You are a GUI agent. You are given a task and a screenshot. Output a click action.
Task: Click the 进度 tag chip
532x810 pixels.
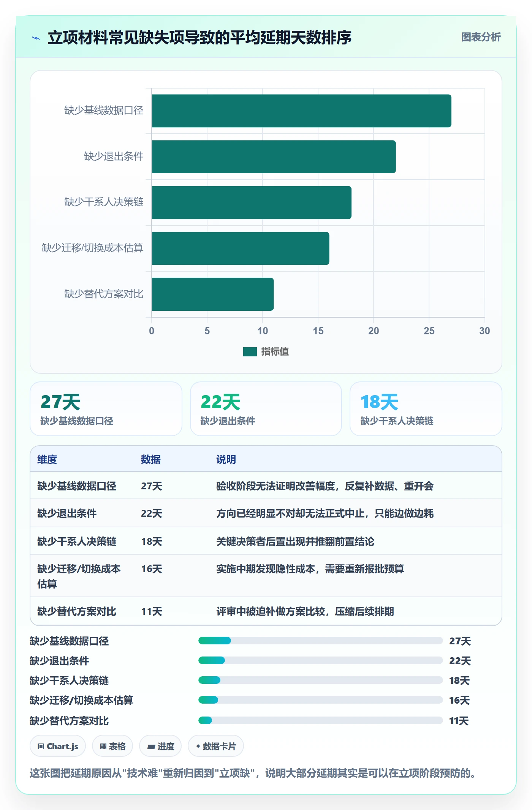(160, 746)
